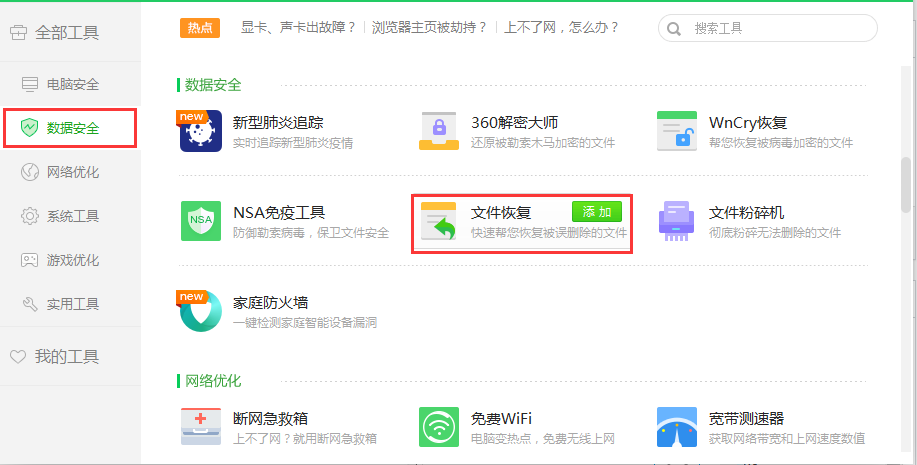Viewport: 917px width, 465px height.
Task: Click the 家庭防火墙 shield icon
Action: 201,311
